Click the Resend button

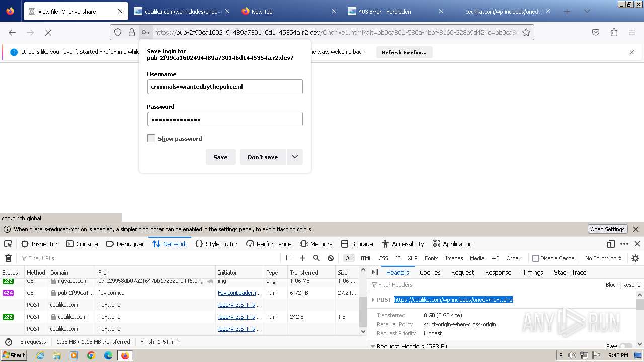[x=631, y=285]
